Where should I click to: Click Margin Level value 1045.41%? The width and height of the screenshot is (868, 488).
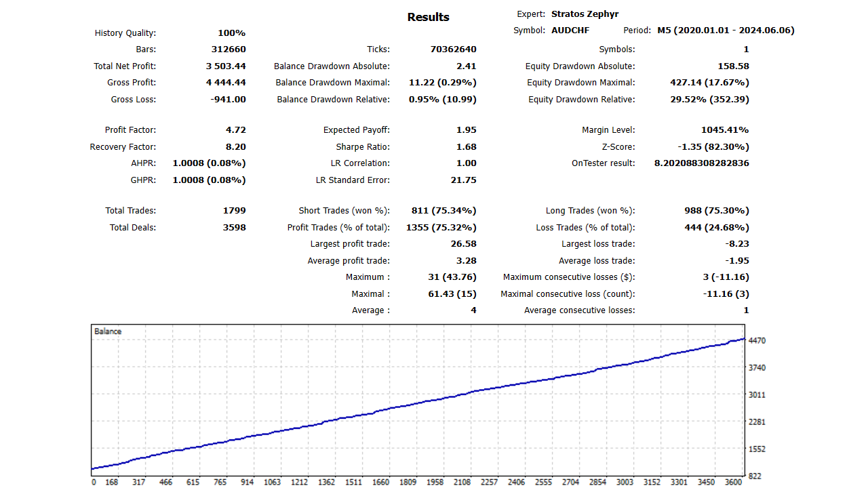pos(725,130)
